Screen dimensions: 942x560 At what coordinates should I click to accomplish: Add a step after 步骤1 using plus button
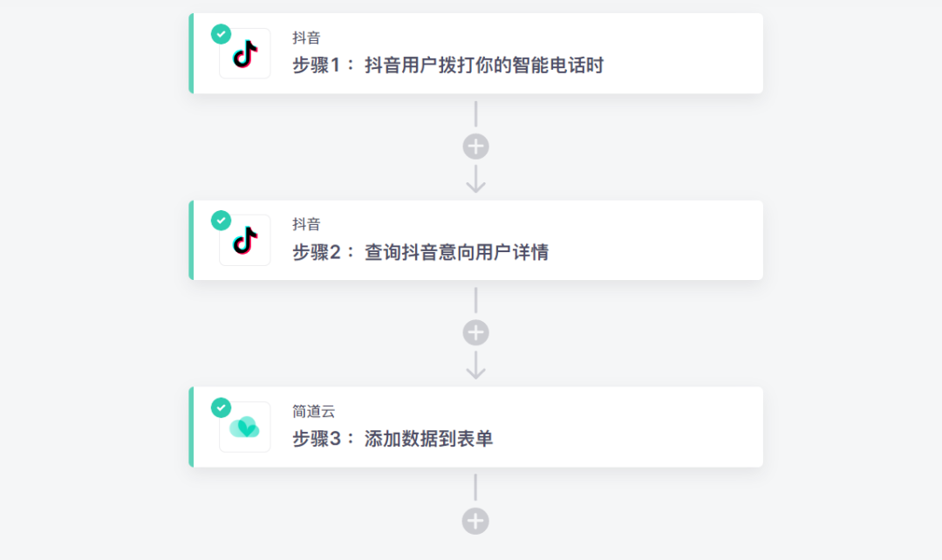475,147
